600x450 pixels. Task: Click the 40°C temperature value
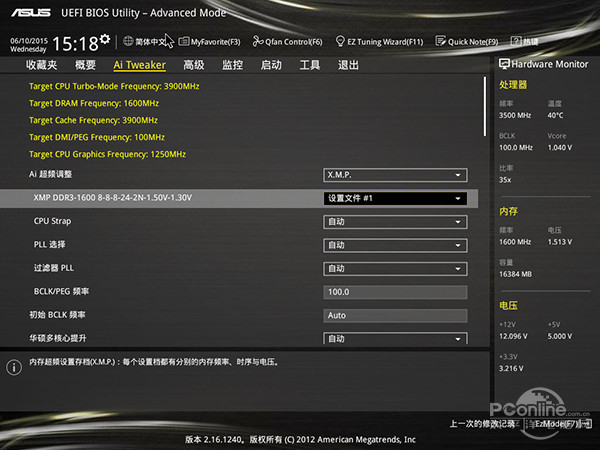coord(555,115)
